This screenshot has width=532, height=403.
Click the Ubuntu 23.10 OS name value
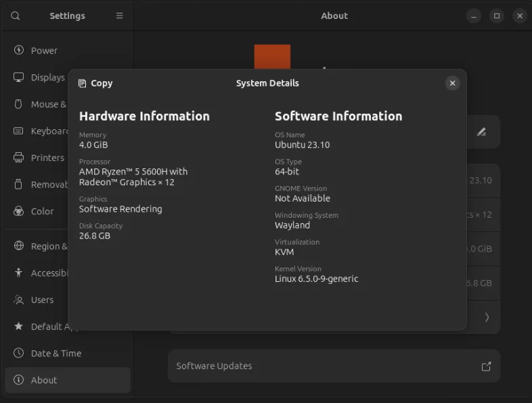coord(302,145)
